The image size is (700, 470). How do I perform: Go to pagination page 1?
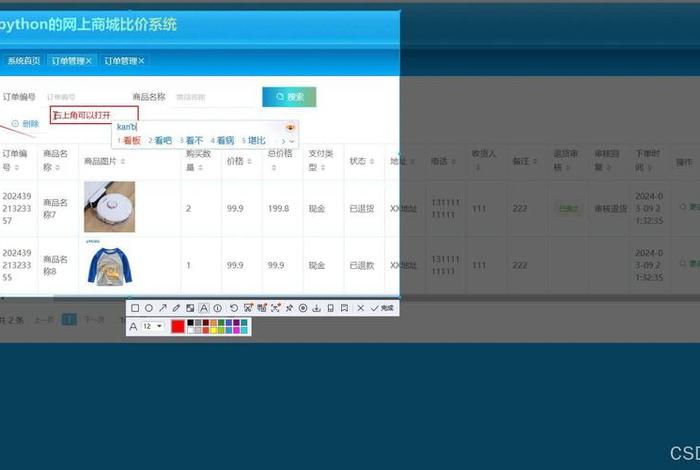tap(69, 320)
